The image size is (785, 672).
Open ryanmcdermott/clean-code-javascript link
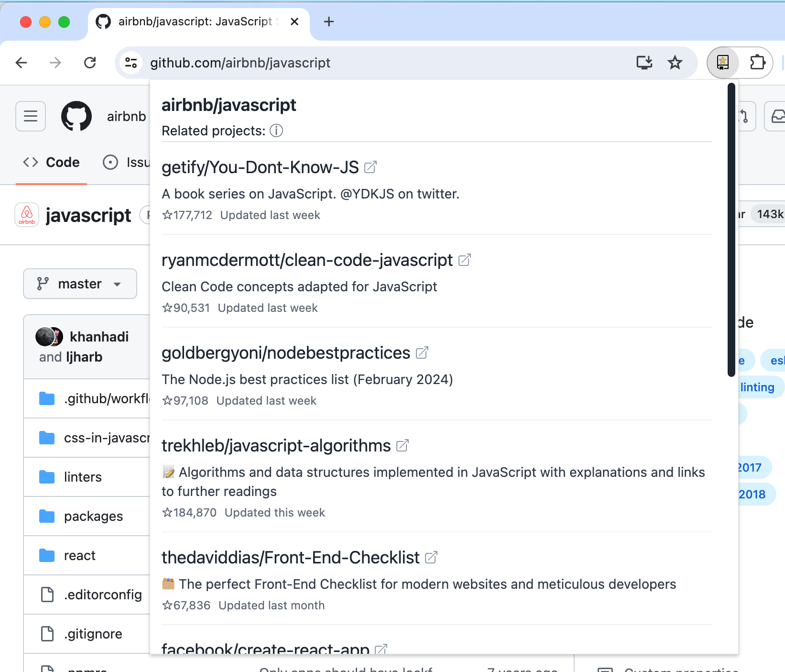[x=307, y=260]
